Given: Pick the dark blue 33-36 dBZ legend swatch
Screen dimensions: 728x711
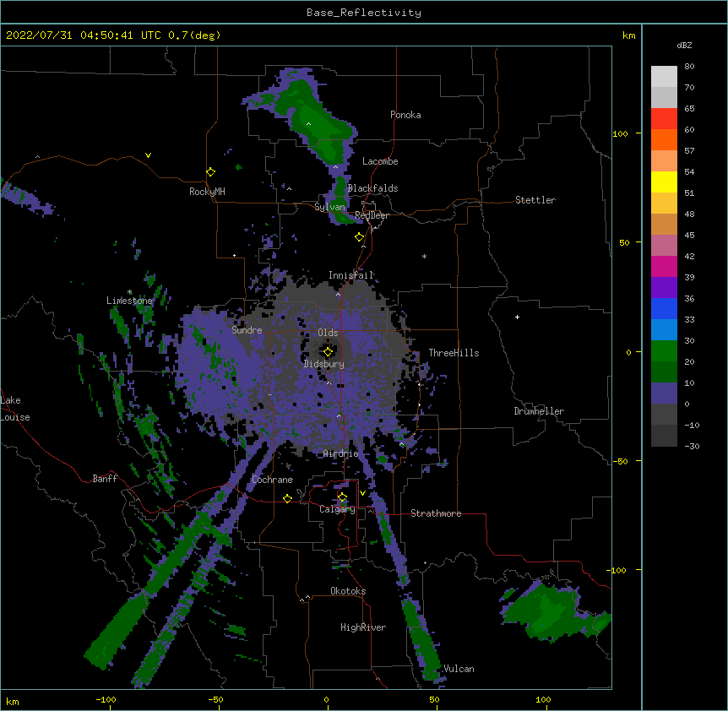Looking at the screenshot, I should (x=664, y=308).
